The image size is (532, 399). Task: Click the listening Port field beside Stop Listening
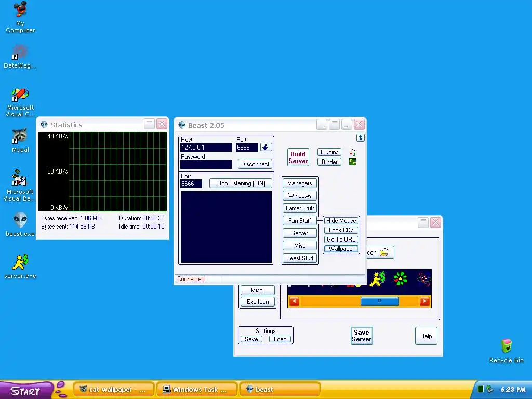[191, 184]
